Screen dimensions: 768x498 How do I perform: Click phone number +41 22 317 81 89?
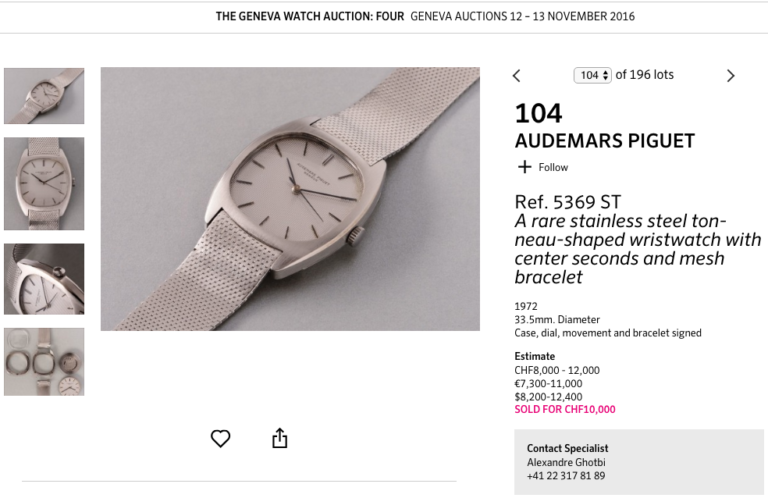[566, 475]
